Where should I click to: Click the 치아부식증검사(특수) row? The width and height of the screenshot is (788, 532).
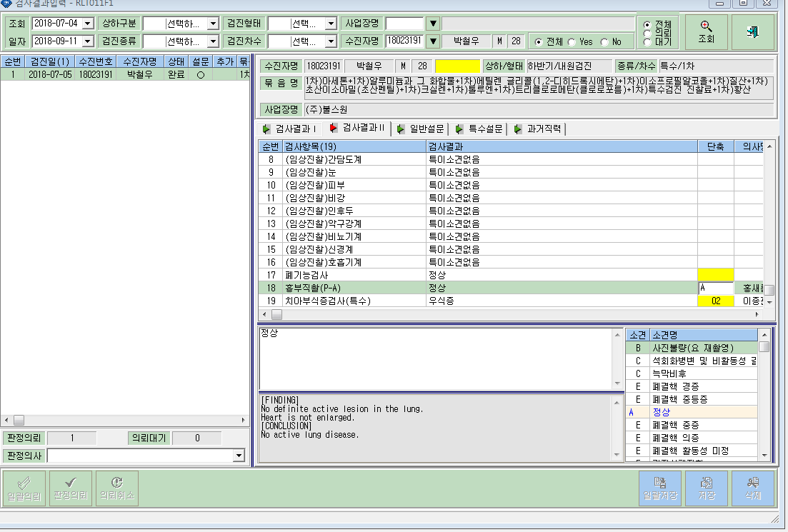point(511,301)
